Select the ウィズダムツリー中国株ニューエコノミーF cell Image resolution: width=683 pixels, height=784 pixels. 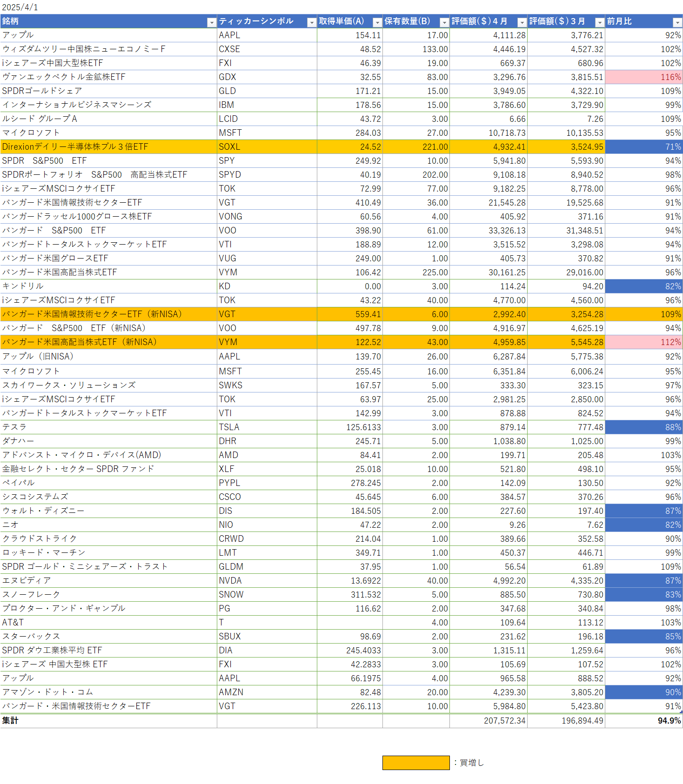[x=108, y=49]
